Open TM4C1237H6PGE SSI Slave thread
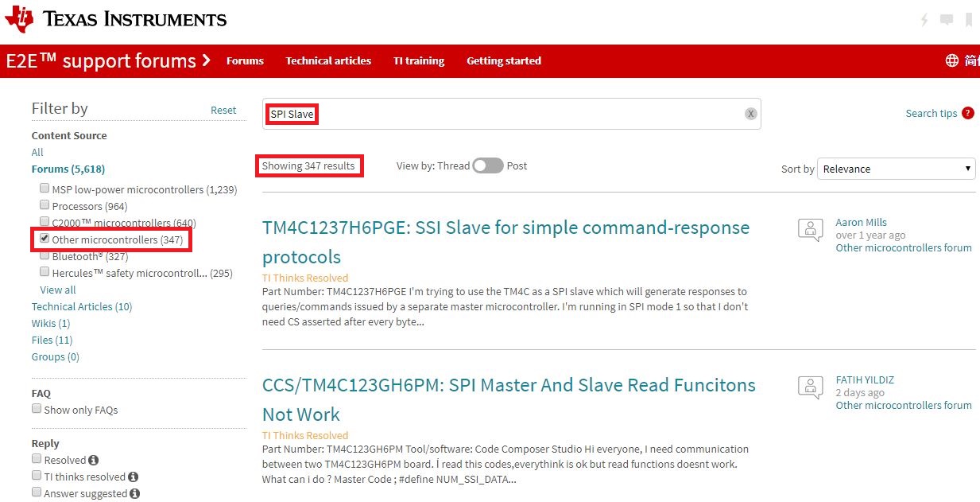The height and width of the screenshot is (502, 980). click(x=505, y=242)
